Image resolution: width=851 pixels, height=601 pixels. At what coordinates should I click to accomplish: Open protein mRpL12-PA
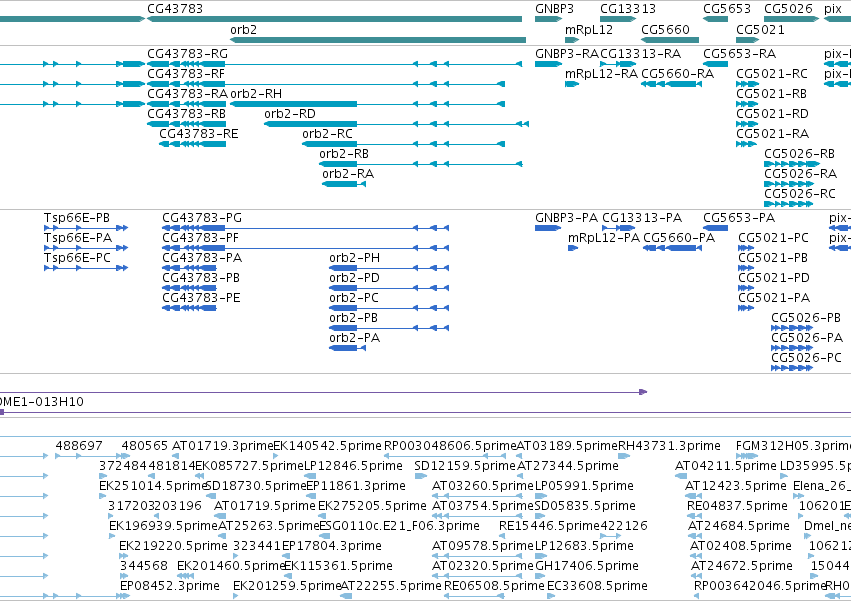tap(604, 238)
